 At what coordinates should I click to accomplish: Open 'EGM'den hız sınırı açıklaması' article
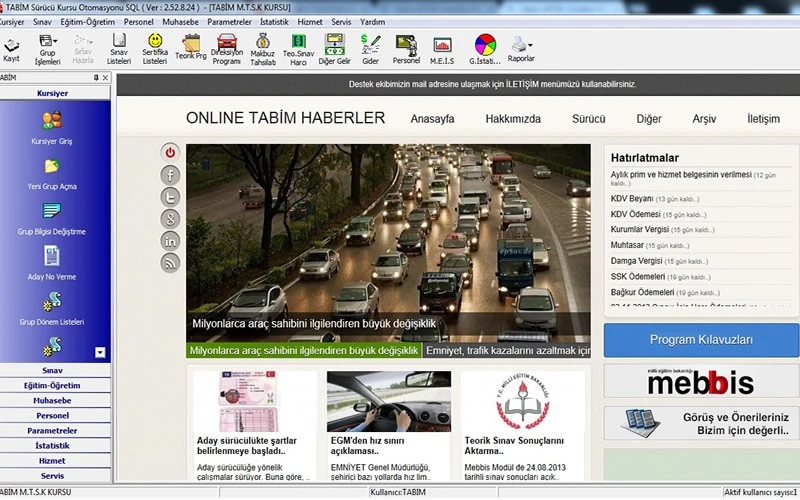(x=367, y=445)
